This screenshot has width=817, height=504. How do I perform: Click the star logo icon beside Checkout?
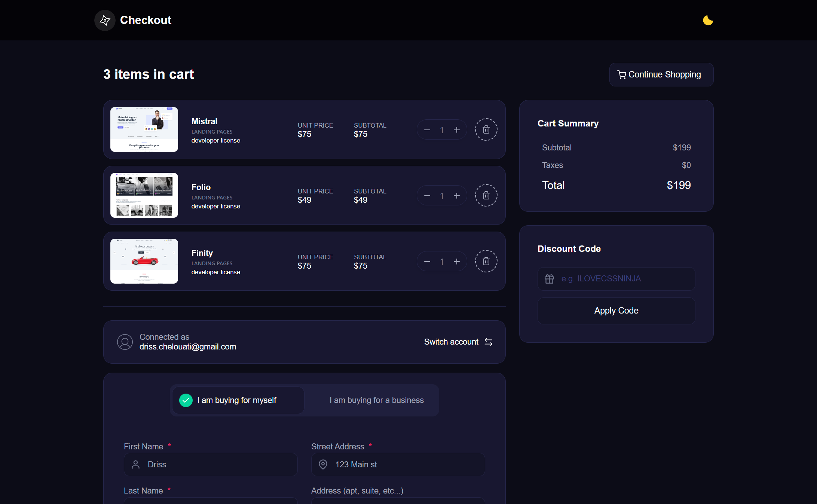105,20
